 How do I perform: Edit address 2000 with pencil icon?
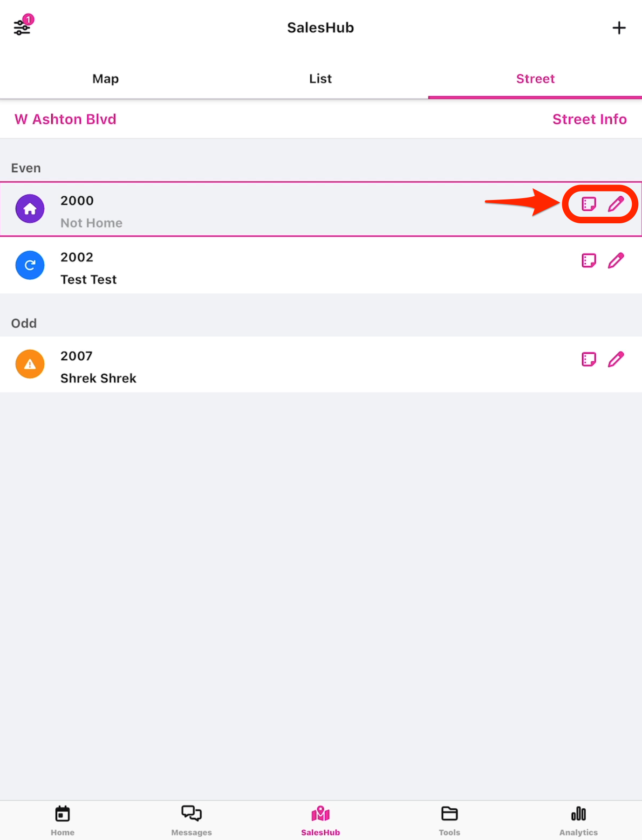pos(616,204)
